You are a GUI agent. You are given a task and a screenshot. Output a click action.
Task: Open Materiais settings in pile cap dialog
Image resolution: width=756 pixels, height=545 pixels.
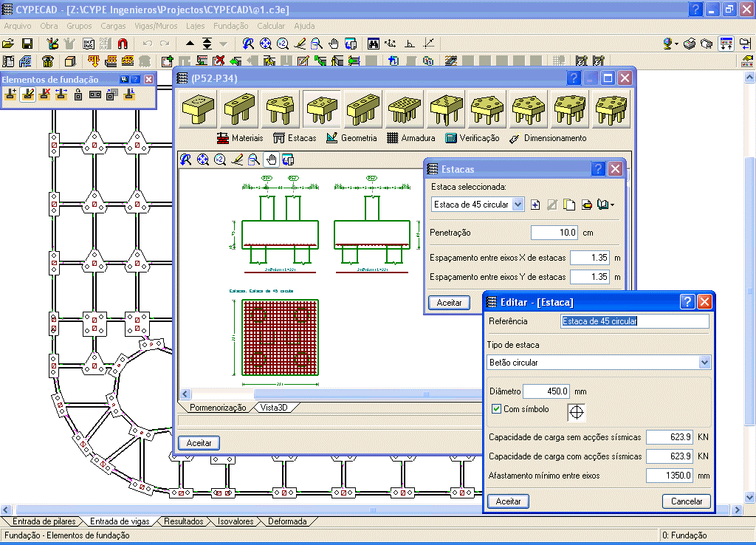(240, 138)
